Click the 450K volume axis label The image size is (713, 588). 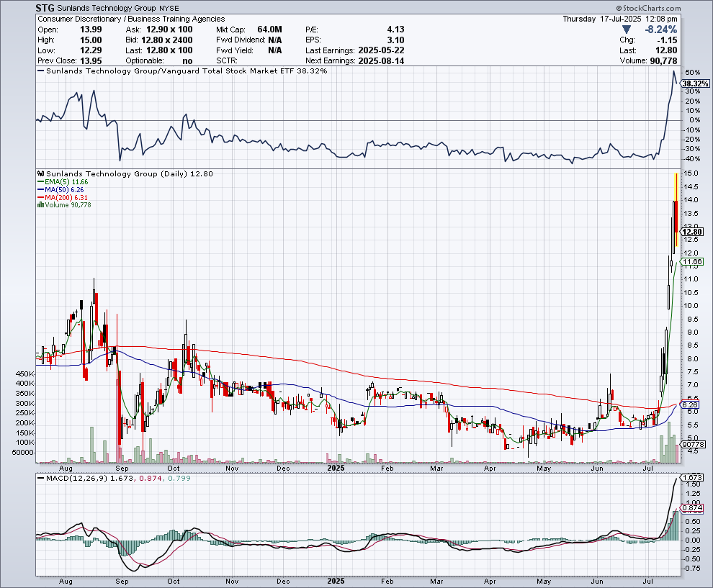click(25, 374)
